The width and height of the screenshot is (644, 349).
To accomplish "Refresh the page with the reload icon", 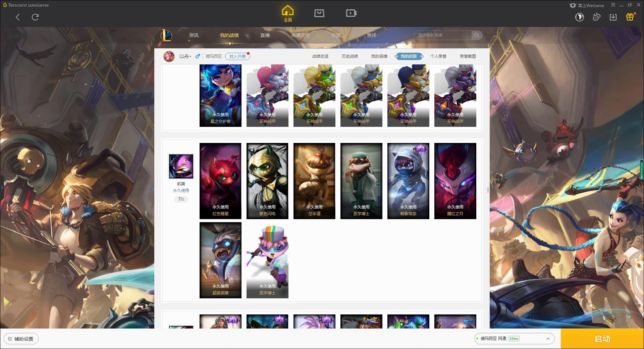I will click(35, 17).
